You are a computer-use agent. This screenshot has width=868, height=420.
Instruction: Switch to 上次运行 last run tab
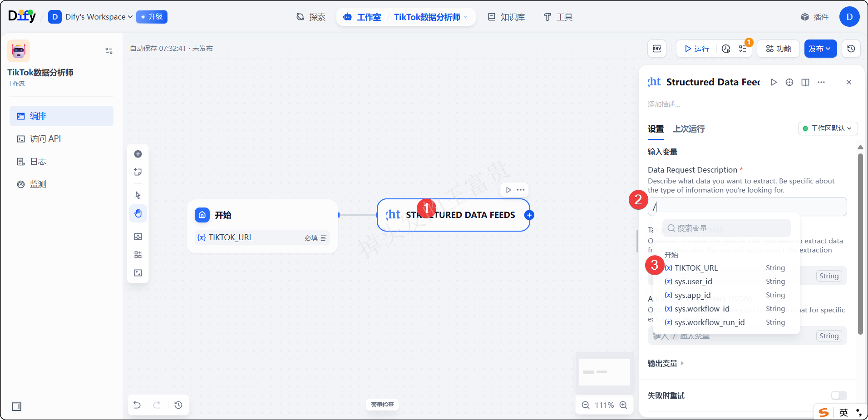pos(689,129)
